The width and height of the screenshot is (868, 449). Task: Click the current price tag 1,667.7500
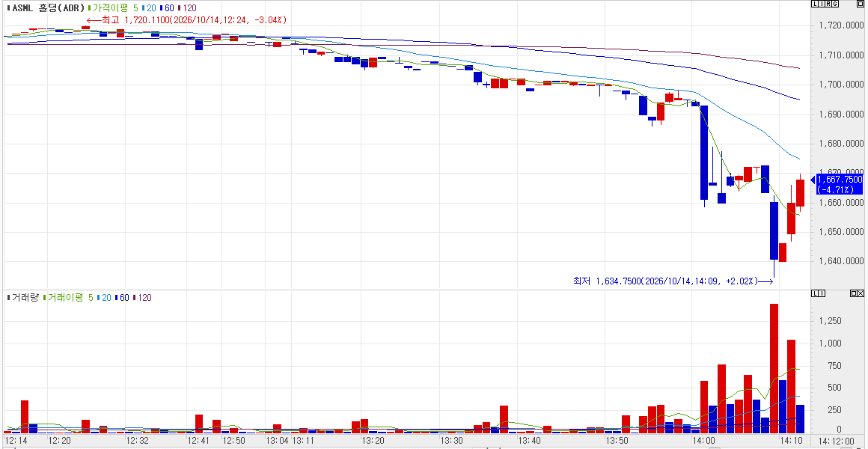pos(840,184)
